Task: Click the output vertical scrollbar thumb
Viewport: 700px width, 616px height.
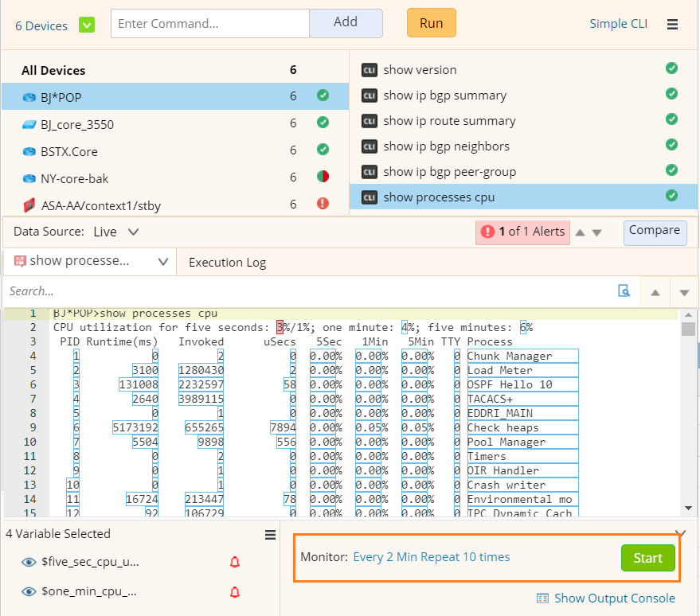Action: 689,329
